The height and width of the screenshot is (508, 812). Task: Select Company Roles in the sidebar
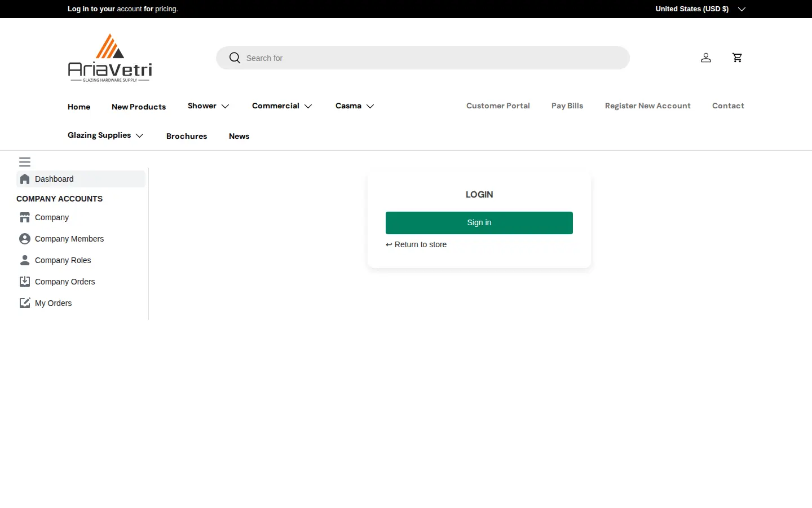[63, 260]
